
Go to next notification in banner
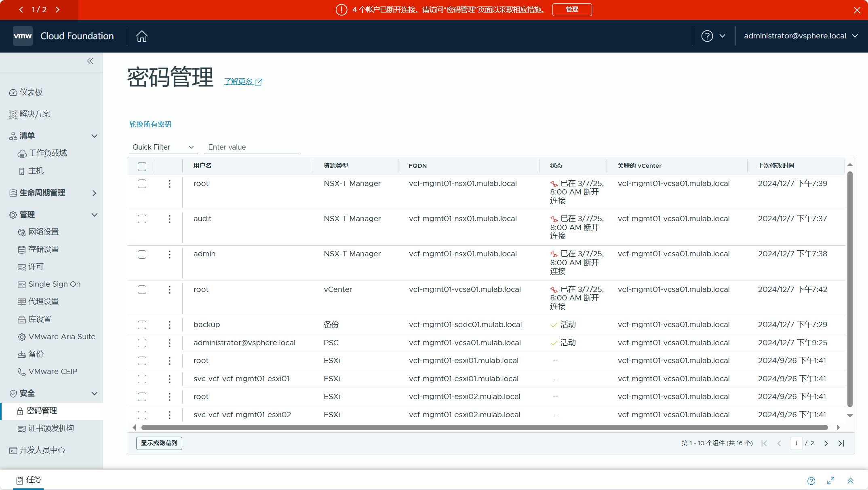click(x=58, y=10)
